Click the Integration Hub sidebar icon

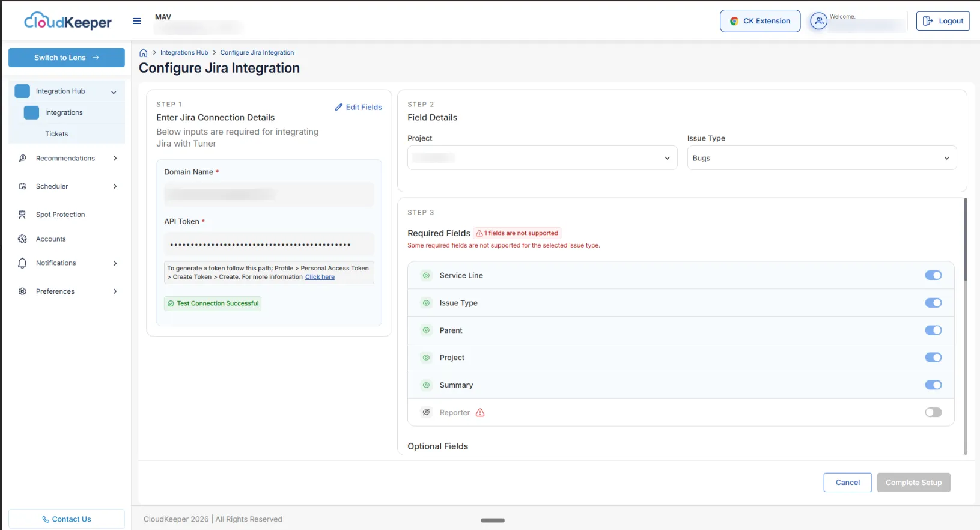click(x=22, y=91)
